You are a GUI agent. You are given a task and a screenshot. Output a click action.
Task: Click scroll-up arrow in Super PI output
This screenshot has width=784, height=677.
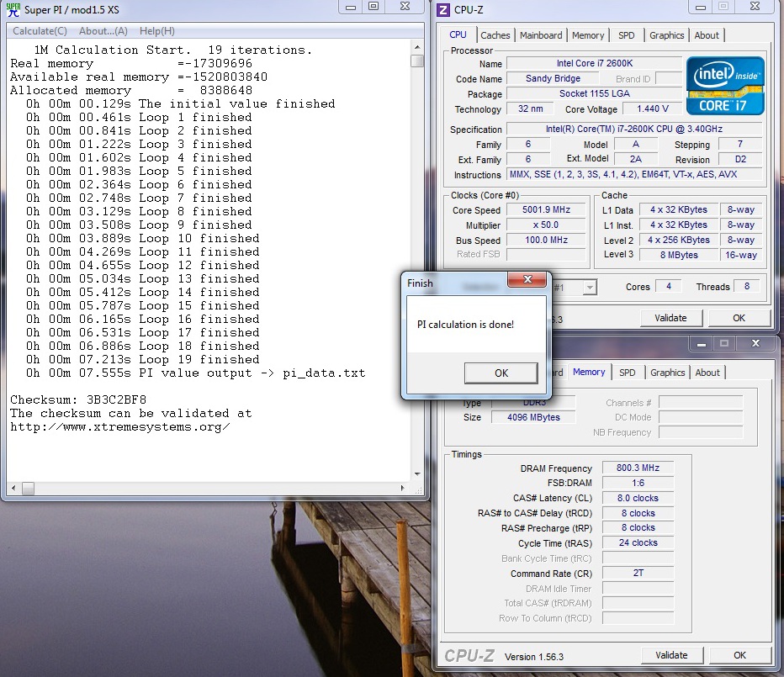click(x=417, y=47)
